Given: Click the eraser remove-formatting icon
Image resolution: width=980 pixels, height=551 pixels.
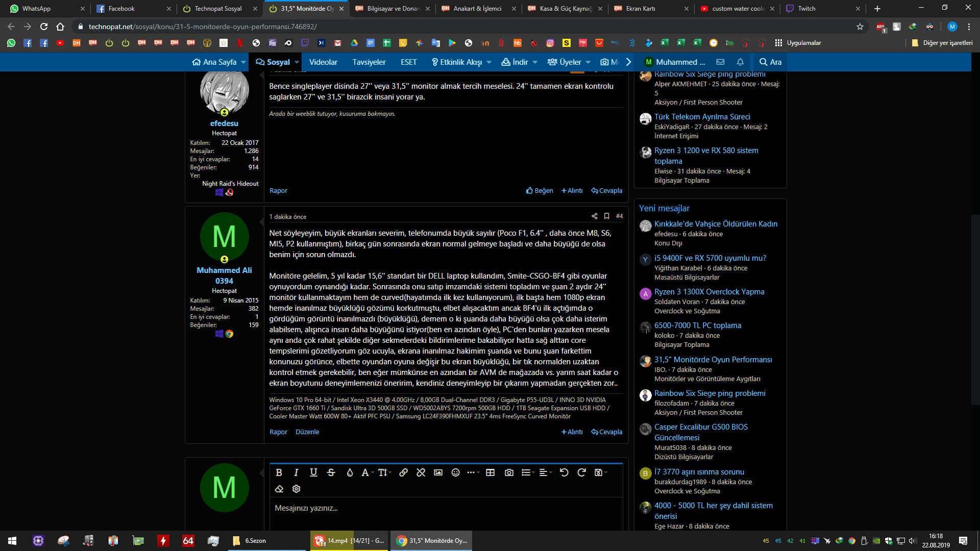Looking at the screenshot, I should (279, 489).
